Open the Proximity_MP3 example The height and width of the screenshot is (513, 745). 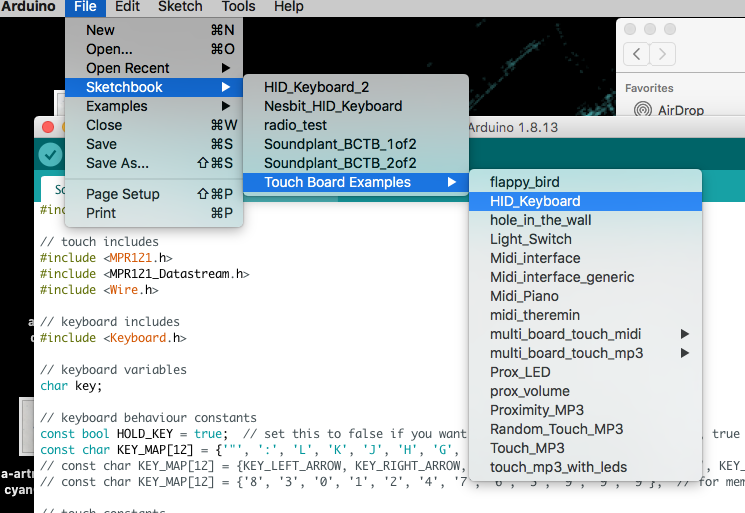pos(585,410)
